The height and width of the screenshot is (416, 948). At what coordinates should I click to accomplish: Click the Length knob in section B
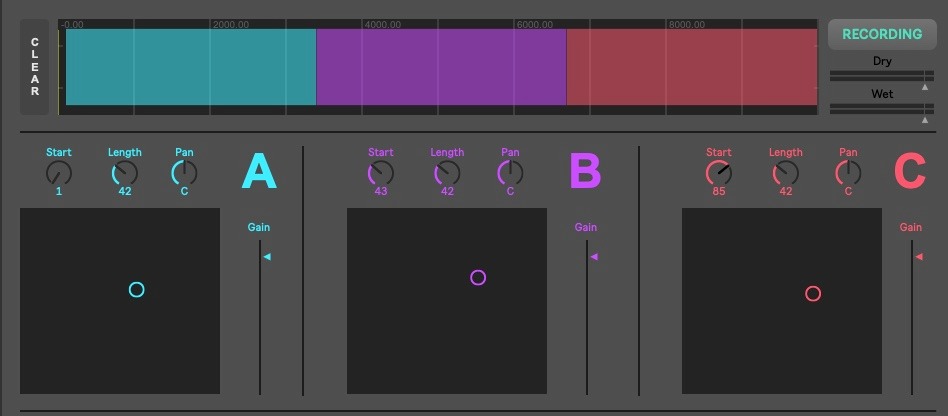point(447,173)
